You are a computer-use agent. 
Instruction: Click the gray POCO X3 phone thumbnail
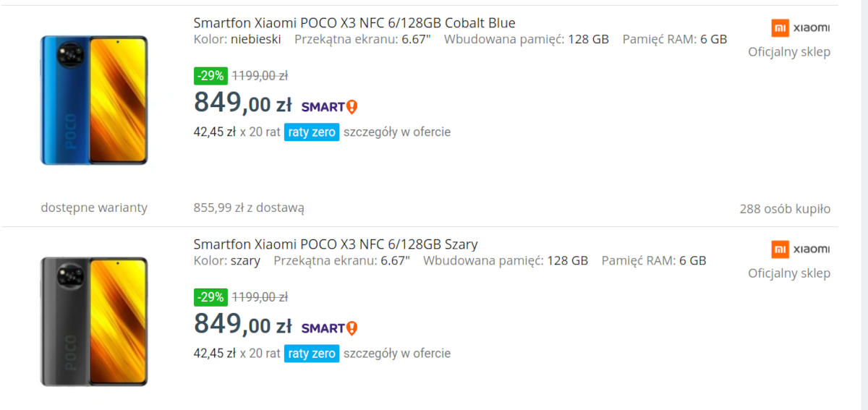pos(94,322)
